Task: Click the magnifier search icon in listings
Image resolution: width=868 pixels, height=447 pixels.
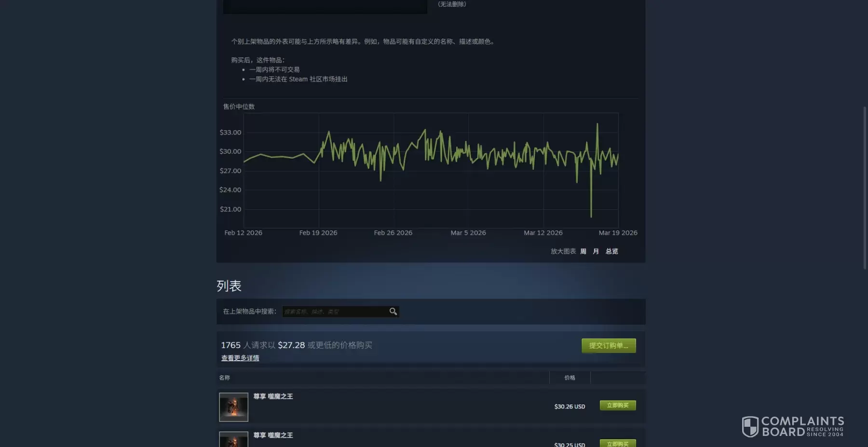Action: click(x=393, y=312)
